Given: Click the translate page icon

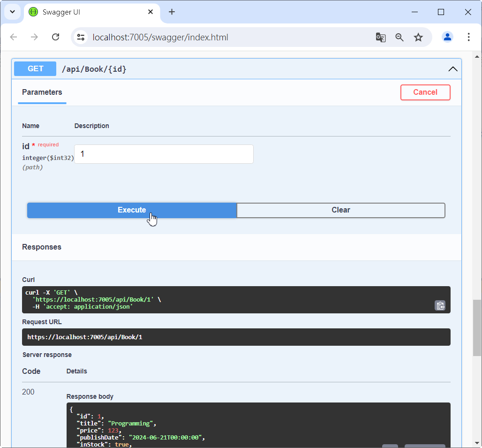Looking at the screenshot, I should (381, 37).
